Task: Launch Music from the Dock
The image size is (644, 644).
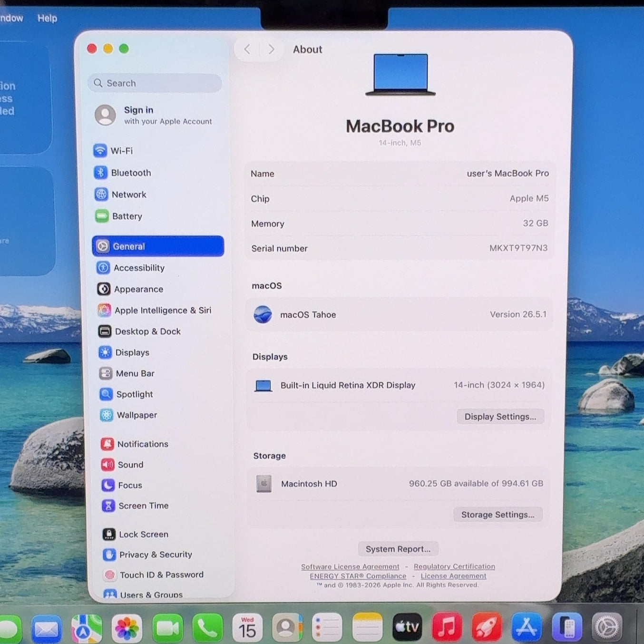Action: (447, 627)
